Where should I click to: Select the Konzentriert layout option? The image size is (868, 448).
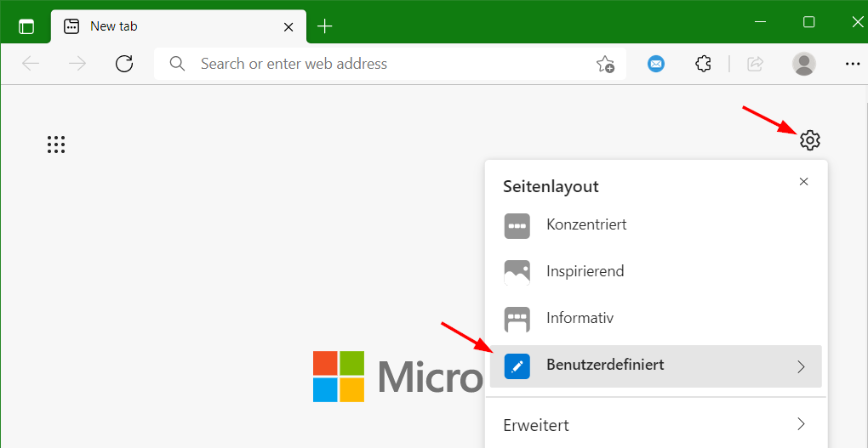click(x=656, y=225)
